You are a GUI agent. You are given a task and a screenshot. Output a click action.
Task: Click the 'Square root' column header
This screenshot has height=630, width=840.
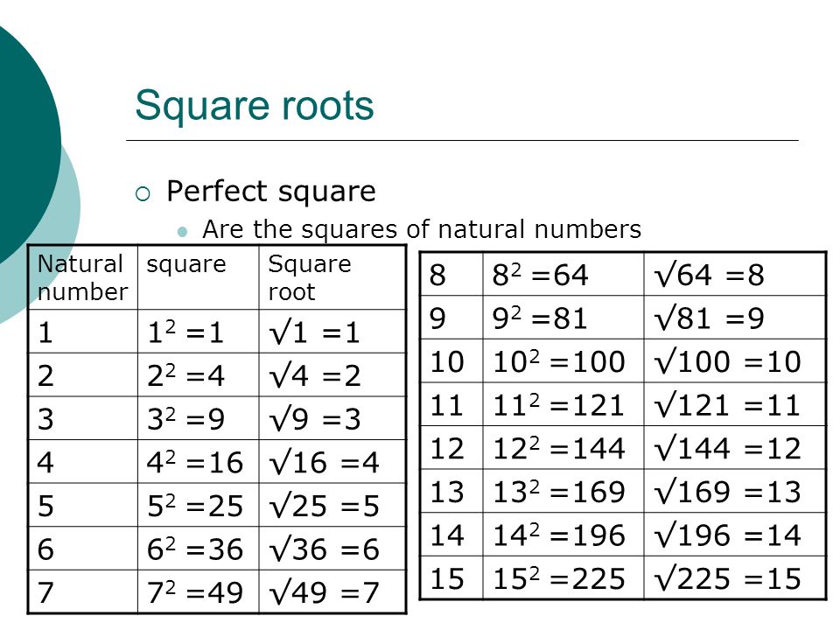click(x=332, y=277)
